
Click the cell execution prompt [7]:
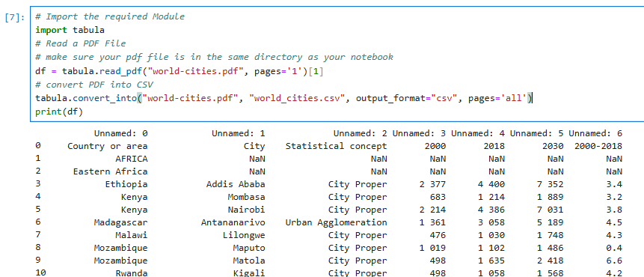click(x=15, y=17)
